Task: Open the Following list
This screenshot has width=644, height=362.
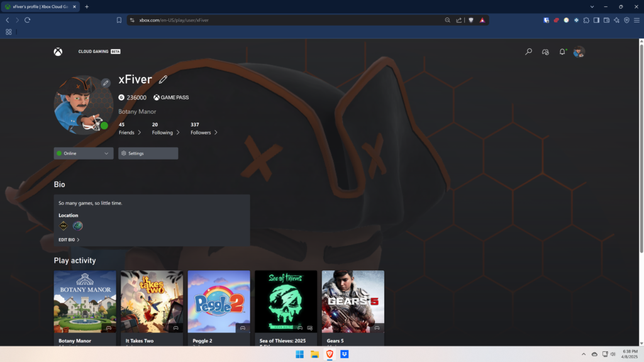Action: coord(165,133)
